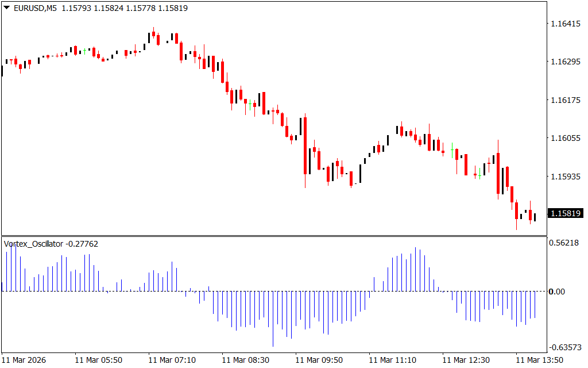Click the 11 Mar 08:30 time marker

(x=245, y=360)
